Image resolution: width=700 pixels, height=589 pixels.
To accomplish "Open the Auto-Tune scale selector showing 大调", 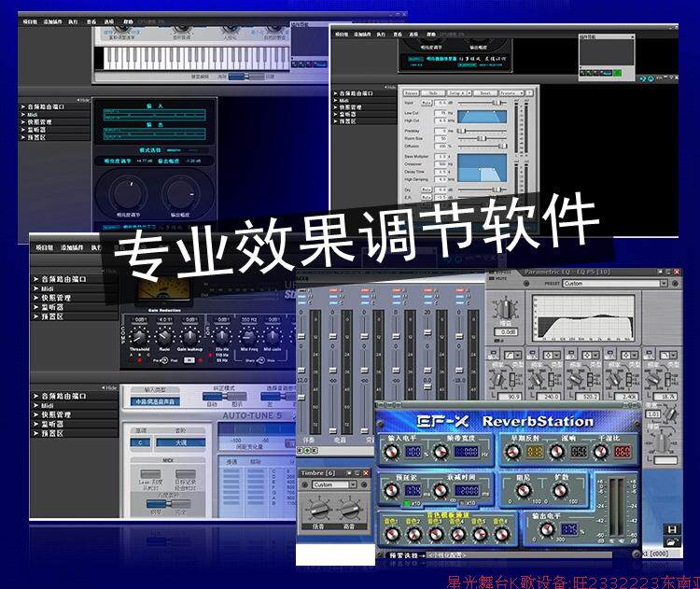I will click(180, 442).
